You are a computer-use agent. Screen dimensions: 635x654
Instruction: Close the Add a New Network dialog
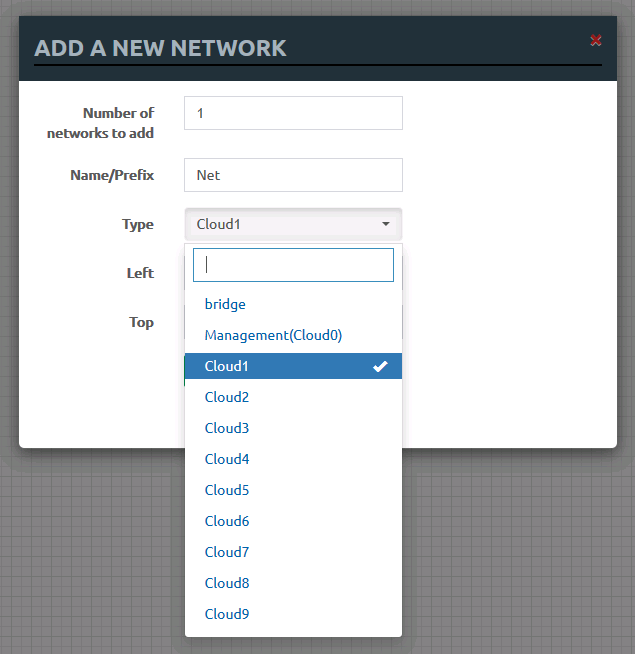coord(595,40)
